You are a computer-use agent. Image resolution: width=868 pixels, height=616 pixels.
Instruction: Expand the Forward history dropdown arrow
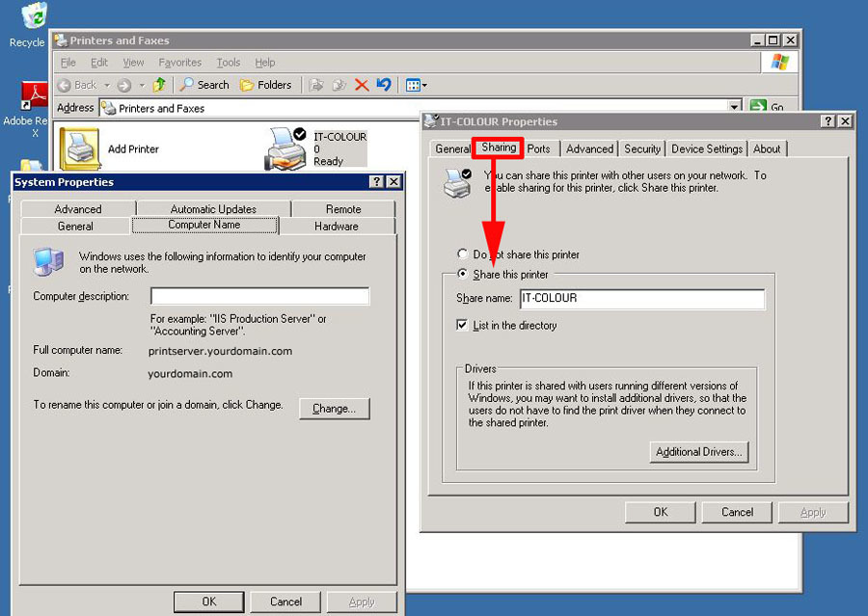142,85
